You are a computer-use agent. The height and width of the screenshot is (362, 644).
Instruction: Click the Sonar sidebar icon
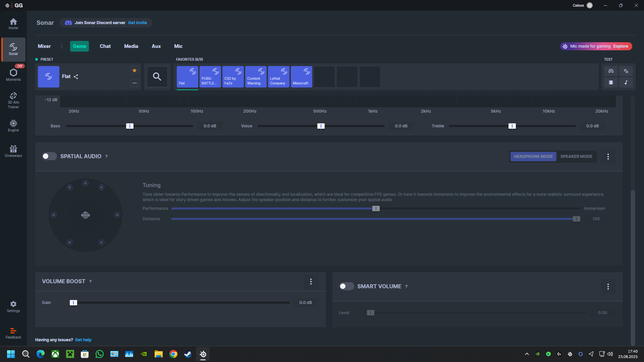pos(13,49)
